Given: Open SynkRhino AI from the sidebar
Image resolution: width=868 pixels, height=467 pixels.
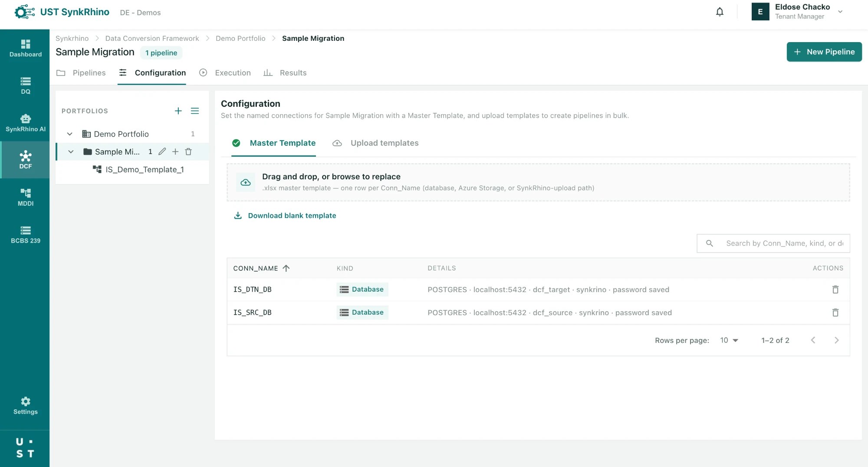Looking at the screenshot, I should pos(25,123).
